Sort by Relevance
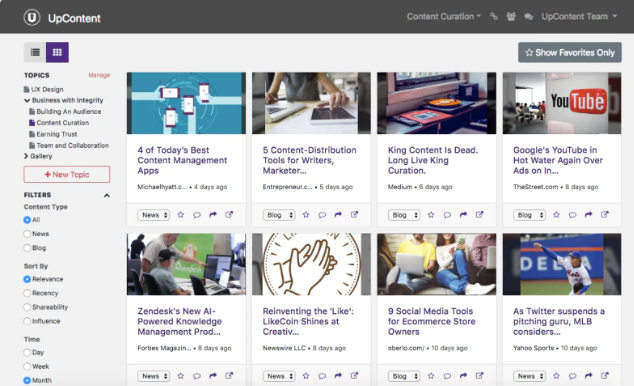 (27, 279)
